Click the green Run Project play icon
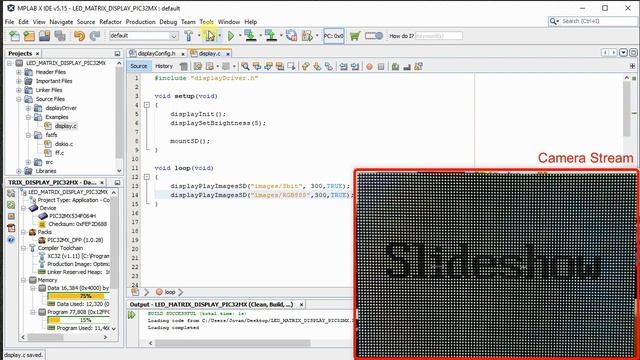 [231, 36]
